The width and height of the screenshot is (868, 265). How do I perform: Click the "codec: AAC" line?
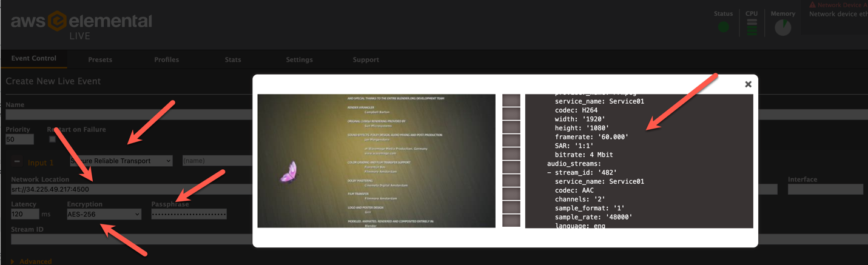pyautogui.click(x=574, y=190)
